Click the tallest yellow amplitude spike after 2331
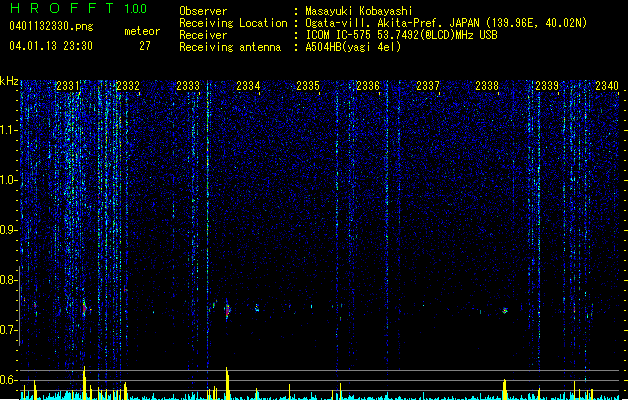The width and height of the screenshot is (629, 400). pyautogui.click(x=84, y=383)
